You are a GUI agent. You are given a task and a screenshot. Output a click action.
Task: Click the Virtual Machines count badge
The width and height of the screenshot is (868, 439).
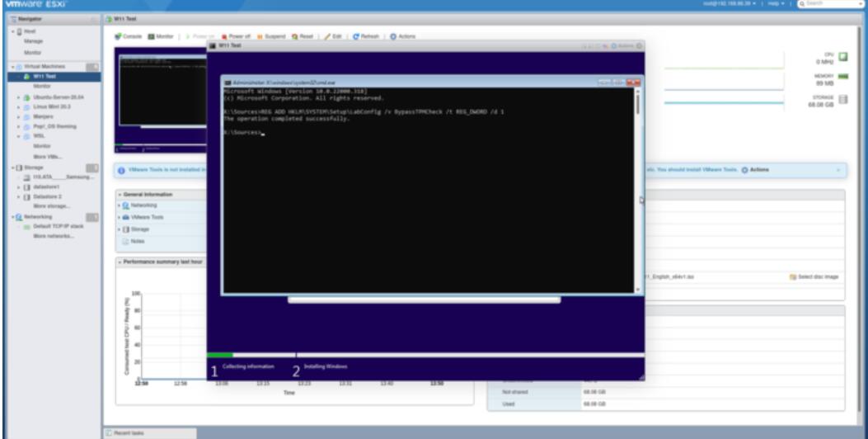click(91, 67)
